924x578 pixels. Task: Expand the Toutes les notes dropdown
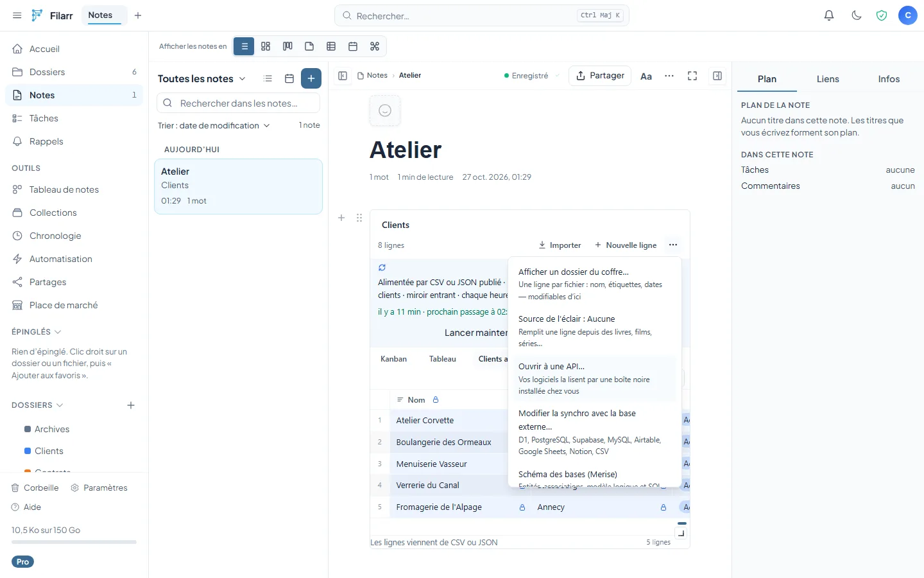tap(202, 78)
